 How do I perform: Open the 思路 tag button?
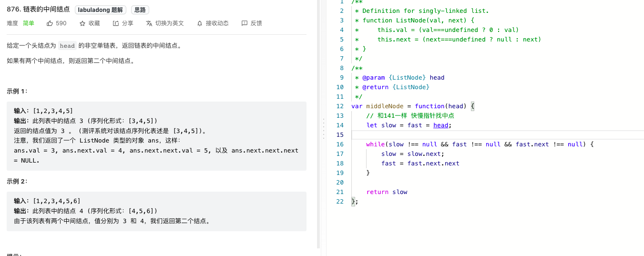(x=140, y=9)
